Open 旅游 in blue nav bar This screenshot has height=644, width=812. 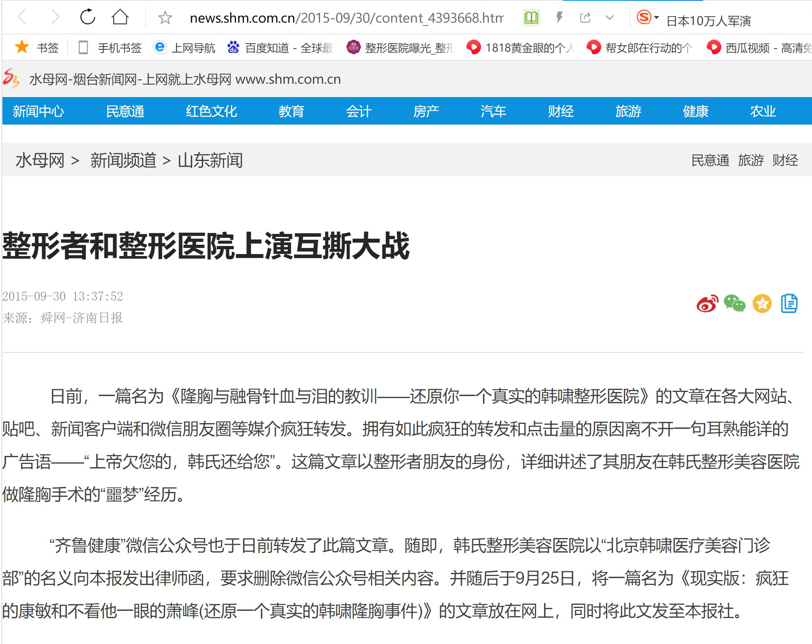tap(628, 111)
